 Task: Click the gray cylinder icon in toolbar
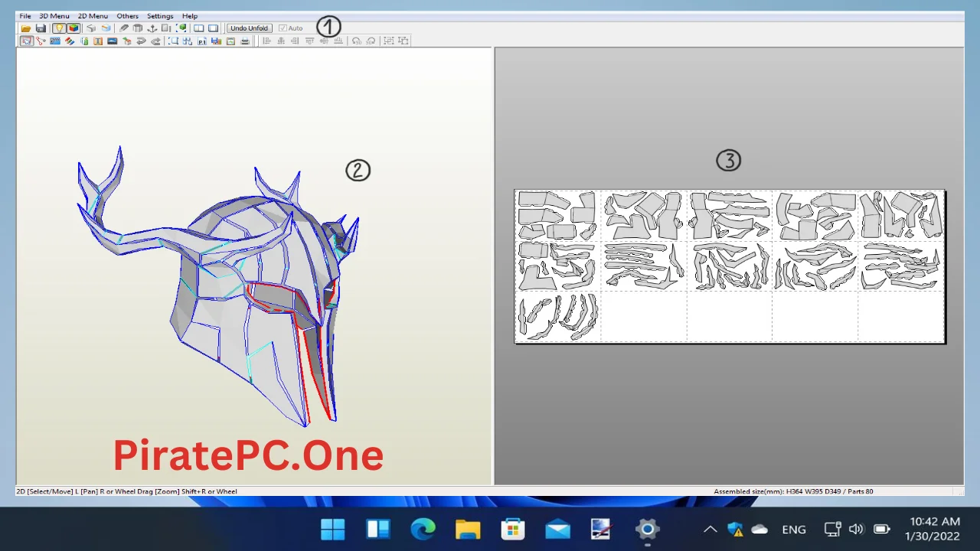coord(138,28)
